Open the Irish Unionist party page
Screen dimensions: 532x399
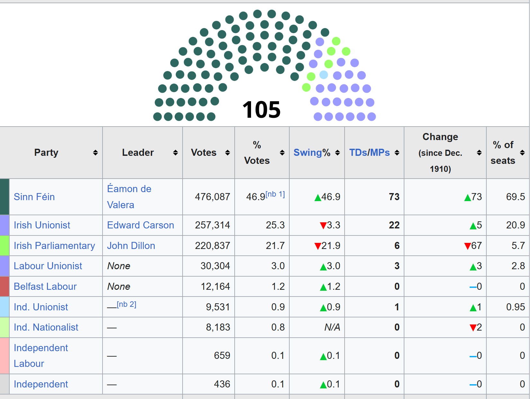tap(42, 225)
